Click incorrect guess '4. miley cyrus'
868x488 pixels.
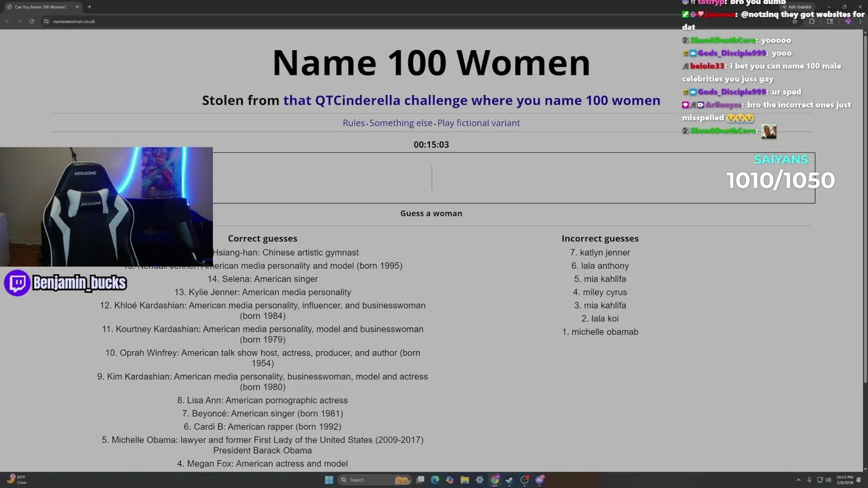pos(600,292)
